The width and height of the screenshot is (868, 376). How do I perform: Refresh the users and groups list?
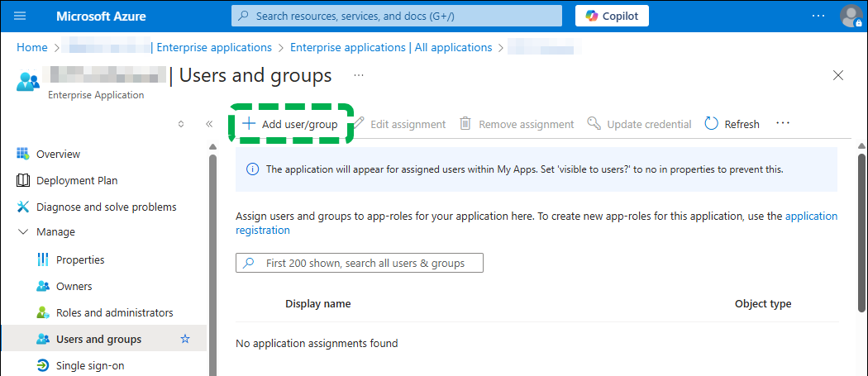pos(732,124)
